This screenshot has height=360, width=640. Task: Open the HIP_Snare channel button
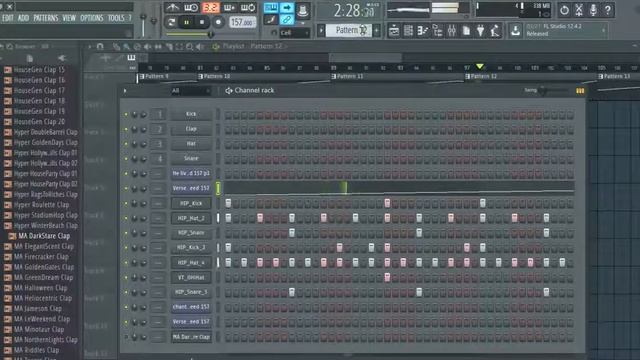coord(191,233)
